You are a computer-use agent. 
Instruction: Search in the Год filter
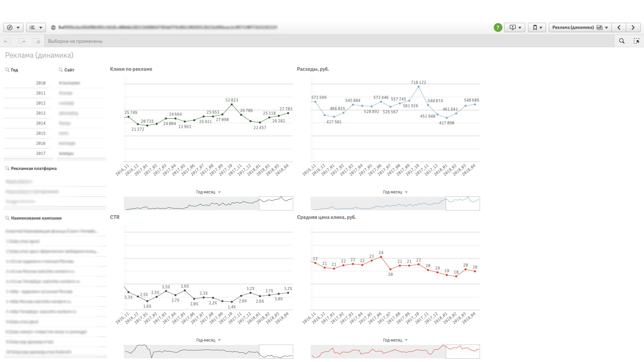[x=7, y=70]
